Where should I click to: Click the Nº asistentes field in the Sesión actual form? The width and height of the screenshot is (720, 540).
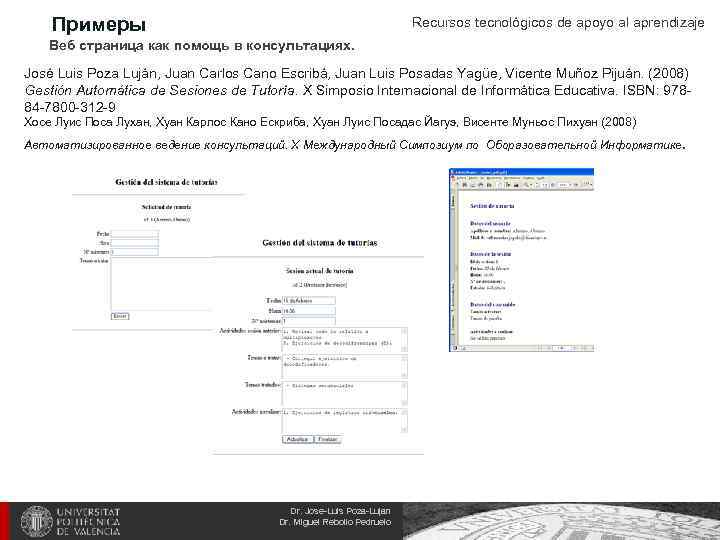[309, 321]
